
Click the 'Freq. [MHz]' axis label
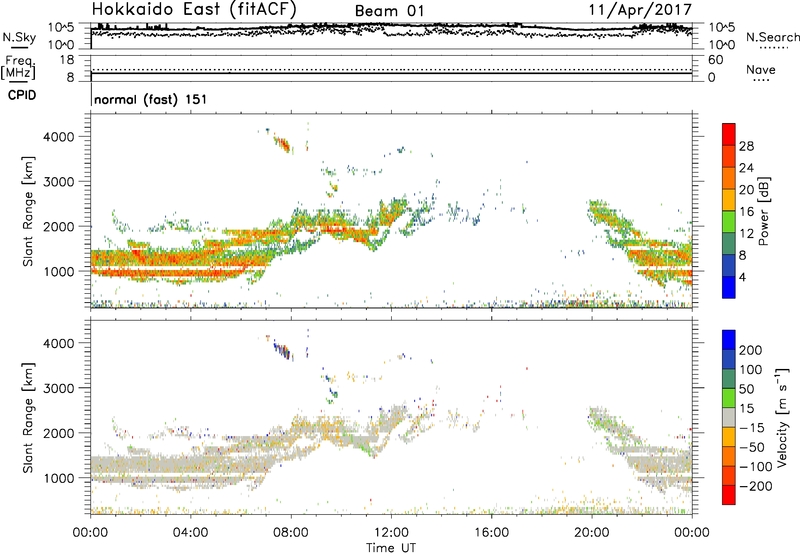click(x=18, y=67)
